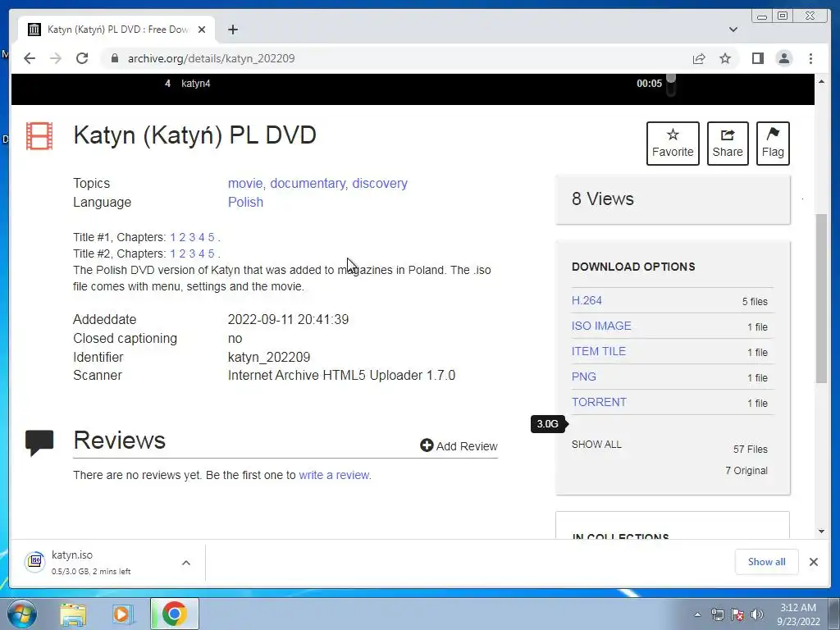Image resolution: width=840 pixels, height=630 pixels.
Task: Click the browser Back arrow
Action: click(30, 58)
